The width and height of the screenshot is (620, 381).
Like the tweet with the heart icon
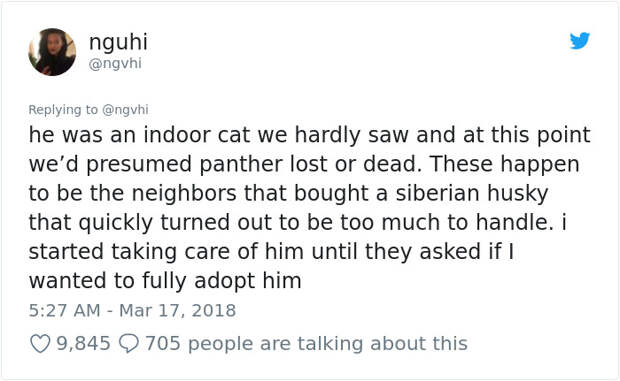(40, 344)
